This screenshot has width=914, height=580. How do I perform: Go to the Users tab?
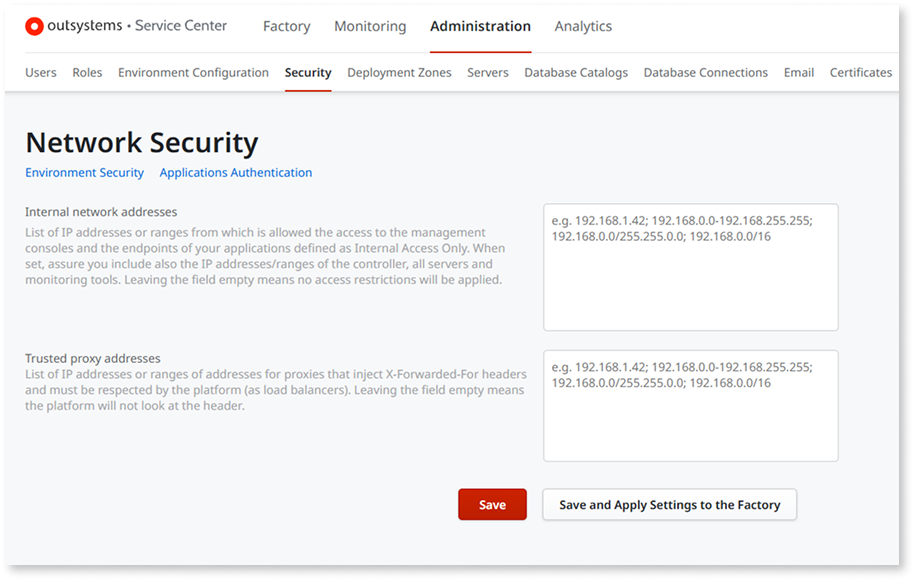[x=41, y=72]
